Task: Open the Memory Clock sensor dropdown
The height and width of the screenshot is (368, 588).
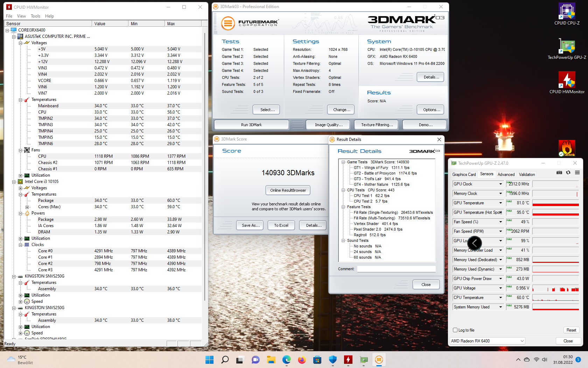Action: (x=500, y=193)
